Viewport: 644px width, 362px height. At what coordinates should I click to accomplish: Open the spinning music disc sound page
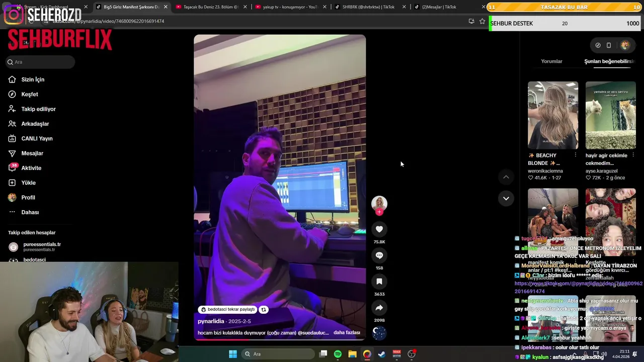click(x=379, y=333)
